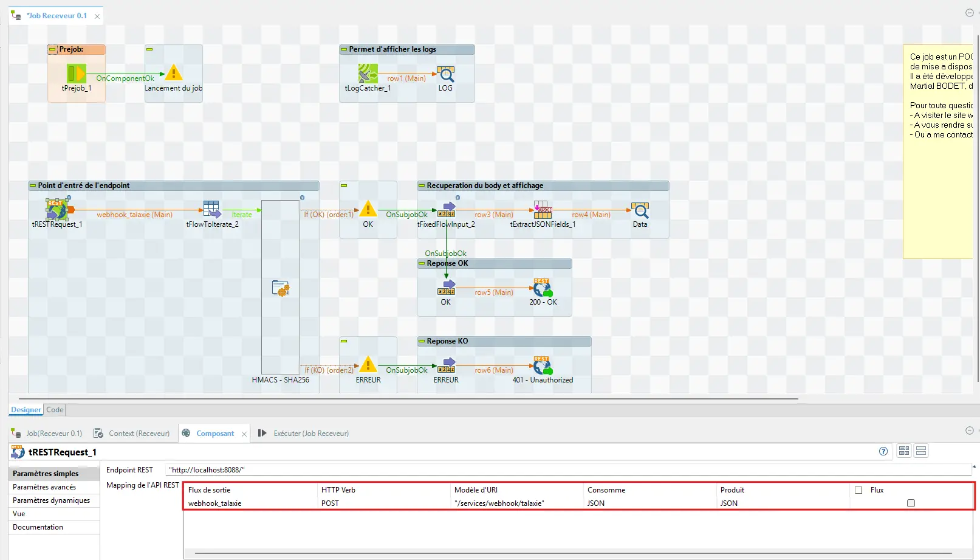This screenshot has height=560, width=980.
Task: Switch to the Code tab
Action: (54, 409)
